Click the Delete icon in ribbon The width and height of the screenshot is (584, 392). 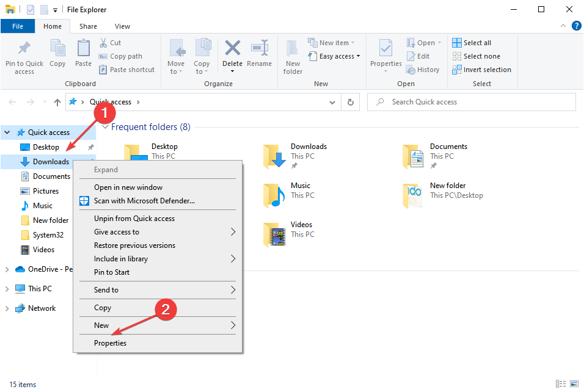click(x=232, y=49)
